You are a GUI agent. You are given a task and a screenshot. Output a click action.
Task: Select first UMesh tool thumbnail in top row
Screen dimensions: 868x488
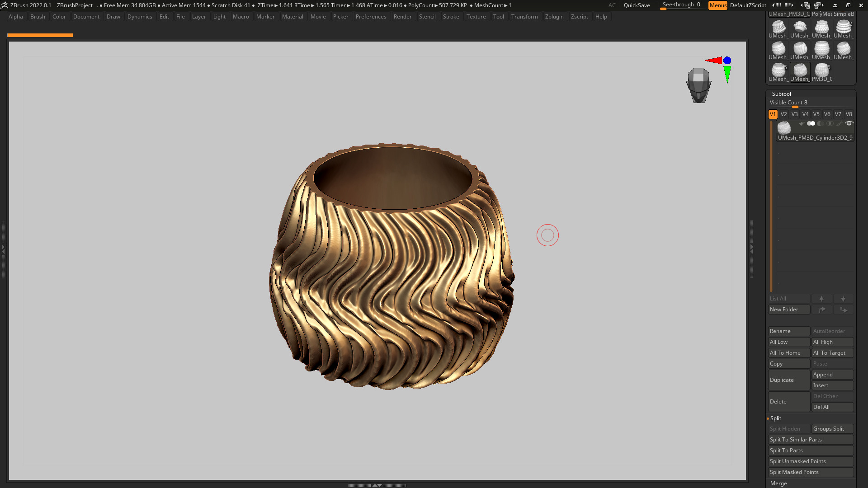(x=778, y=29)
